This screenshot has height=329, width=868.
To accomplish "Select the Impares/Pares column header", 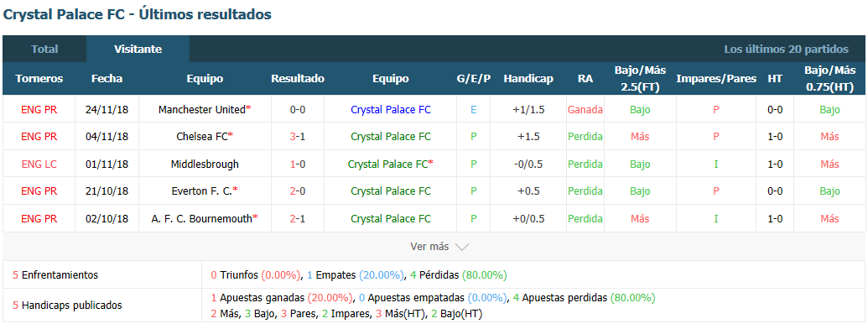I will pyautogui.click(x=715, y=79).
